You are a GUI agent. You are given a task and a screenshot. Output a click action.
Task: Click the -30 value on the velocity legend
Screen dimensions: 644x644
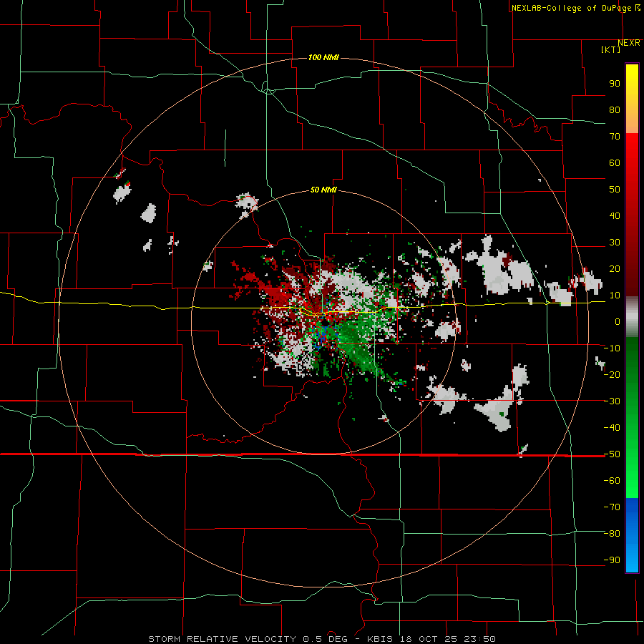point(612,401)
